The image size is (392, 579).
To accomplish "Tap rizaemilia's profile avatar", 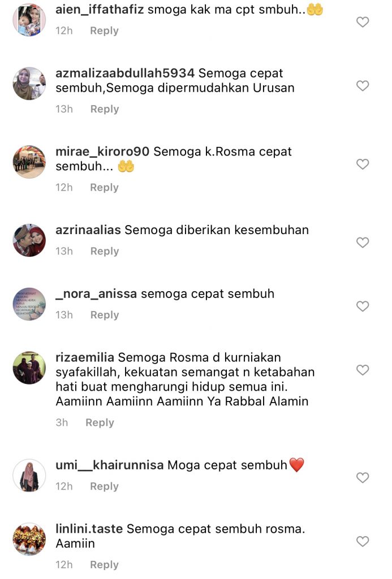I will [x=29, y=368].
